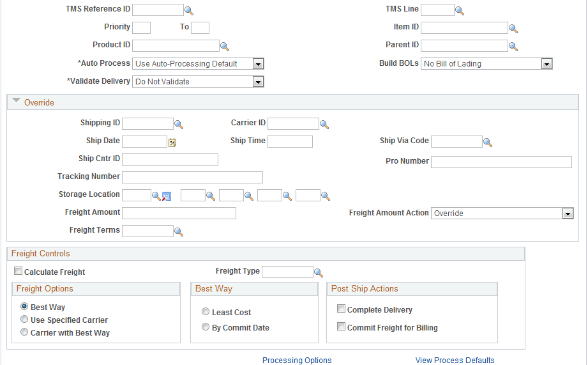This screenshot has width=588, height=365.
Task: Collapse the Override section
Action: 16,100
